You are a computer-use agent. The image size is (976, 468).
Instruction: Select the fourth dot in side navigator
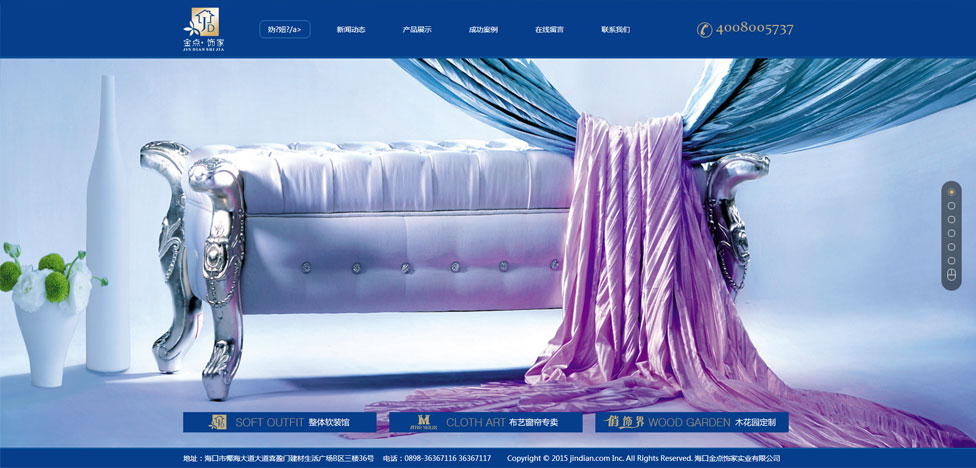point(951,233)
